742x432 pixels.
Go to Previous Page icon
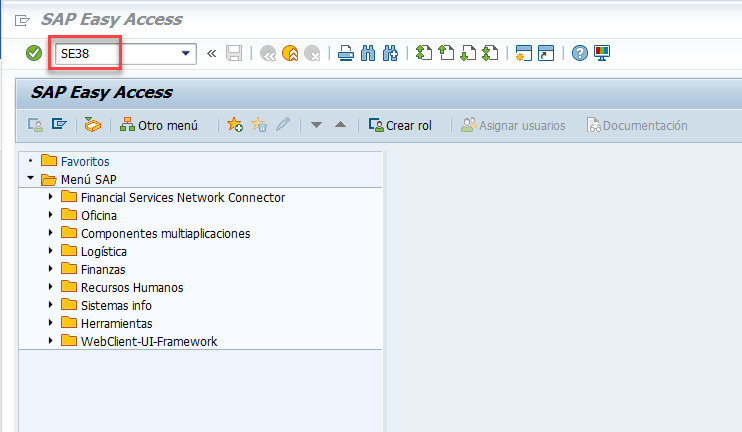(446, 53)
